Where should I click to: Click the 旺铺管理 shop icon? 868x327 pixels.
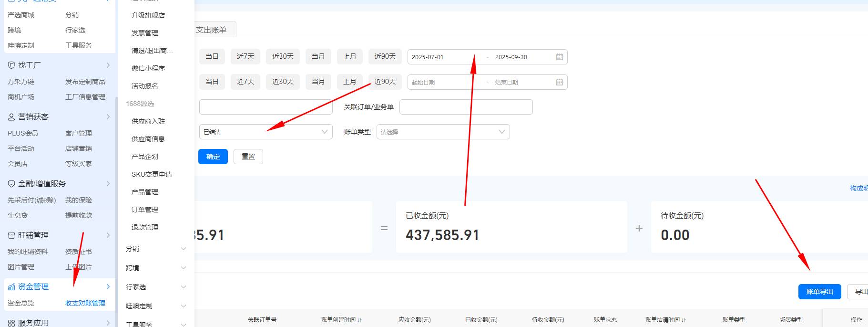point(11,235)
